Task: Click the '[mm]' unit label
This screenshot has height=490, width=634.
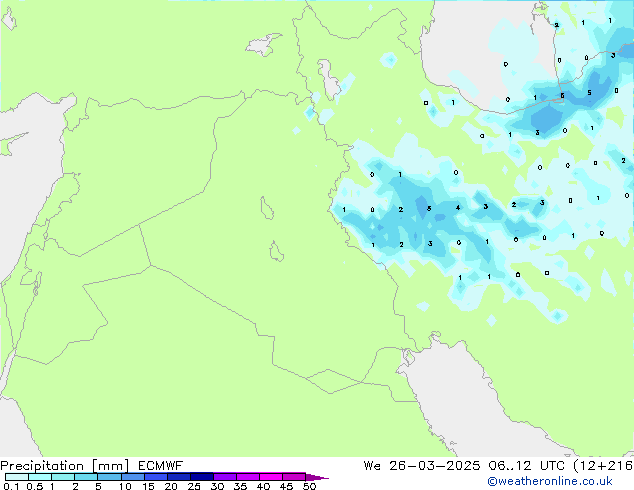Action: pyautogui.click(x=110, y=466)
